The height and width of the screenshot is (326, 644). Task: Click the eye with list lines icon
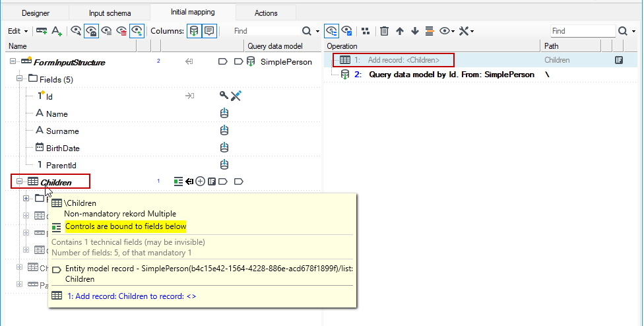(x=106, y=31)
